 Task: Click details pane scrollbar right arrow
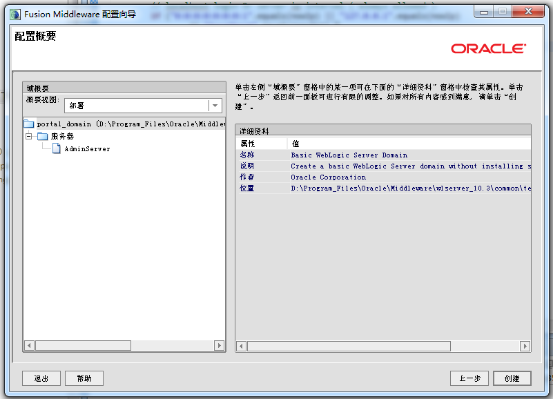pos(525,346)
